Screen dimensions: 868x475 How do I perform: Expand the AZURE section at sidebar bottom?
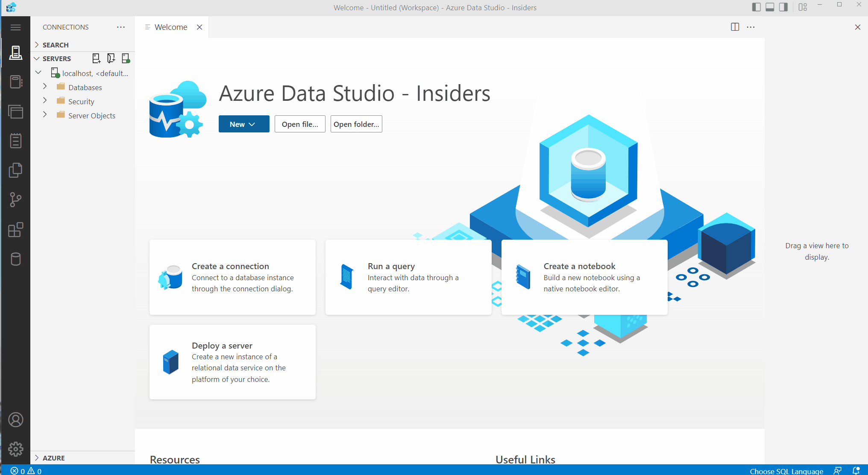37,457
